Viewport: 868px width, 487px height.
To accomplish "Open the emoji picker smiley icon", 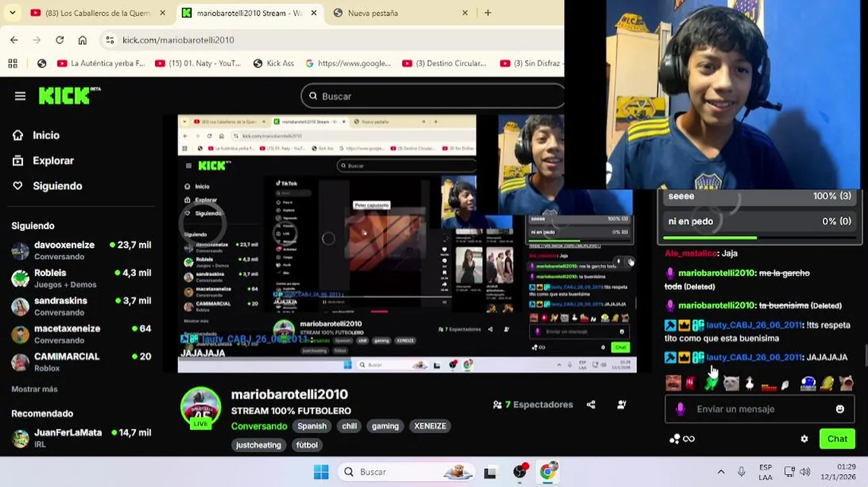I will [x=840, y=409].
